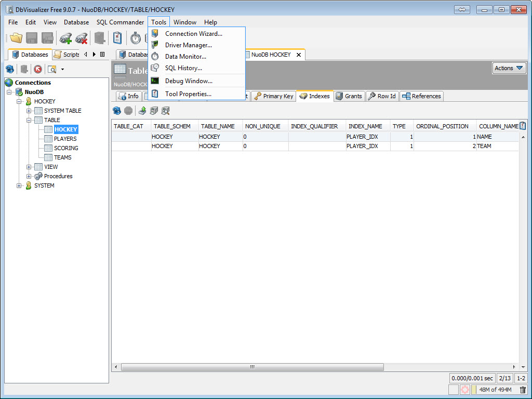Click the red circular arrow icon above tree

(38, 70)
